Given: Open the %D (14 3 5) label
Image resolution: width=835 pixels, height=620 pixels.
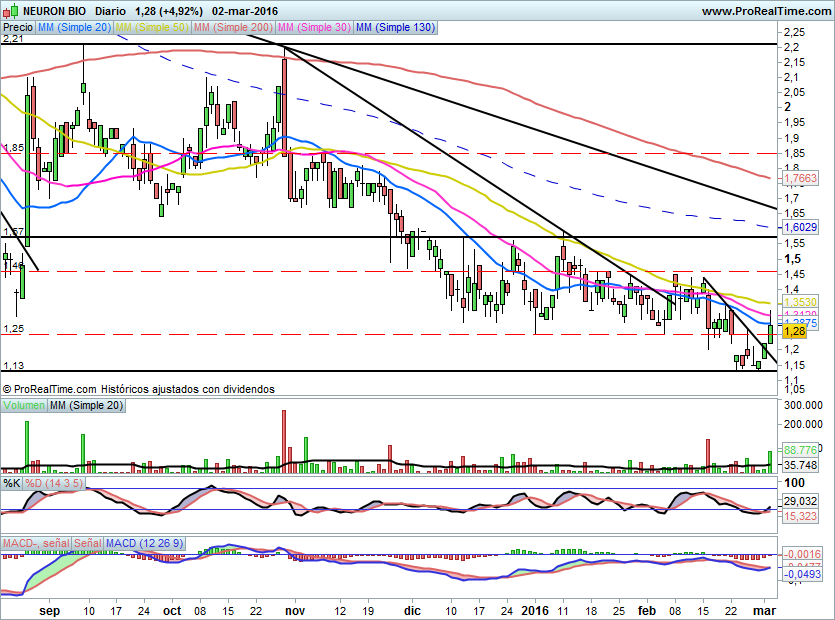Looking at the screenshot, I should click(x=54, y=483).
